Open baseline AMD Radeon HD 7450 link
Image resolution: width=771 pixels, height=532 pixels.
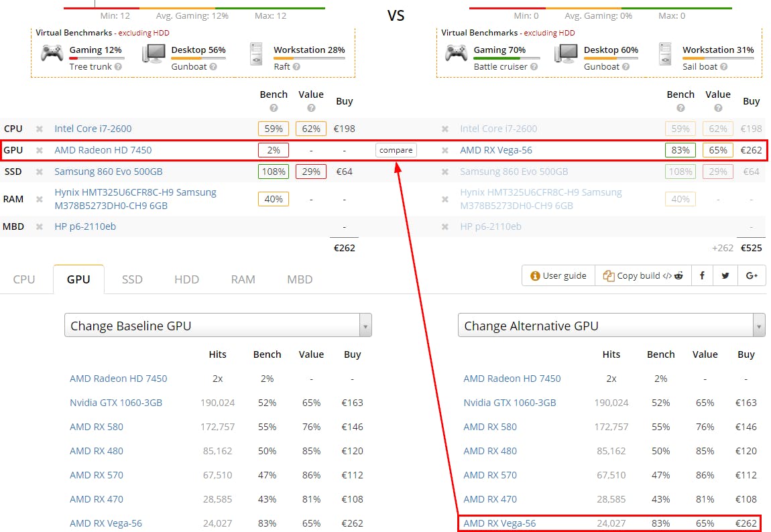[103, 150]
